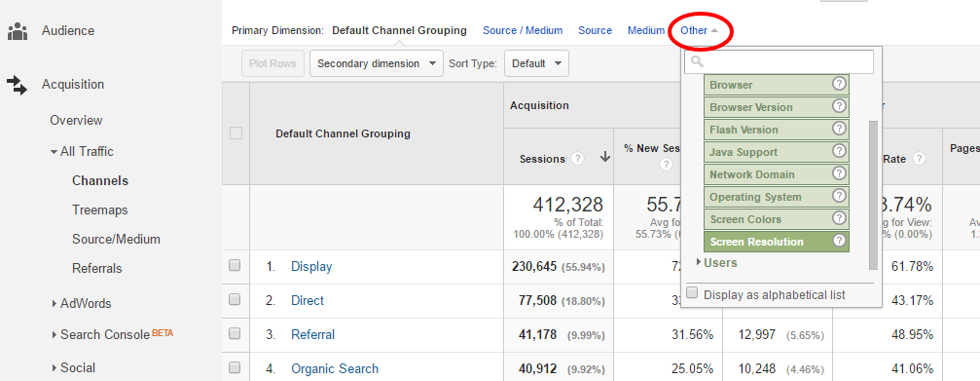Switch primary dimension to Source / Medium
This screenshot has height=381, width=980.
tap(523, 30)
